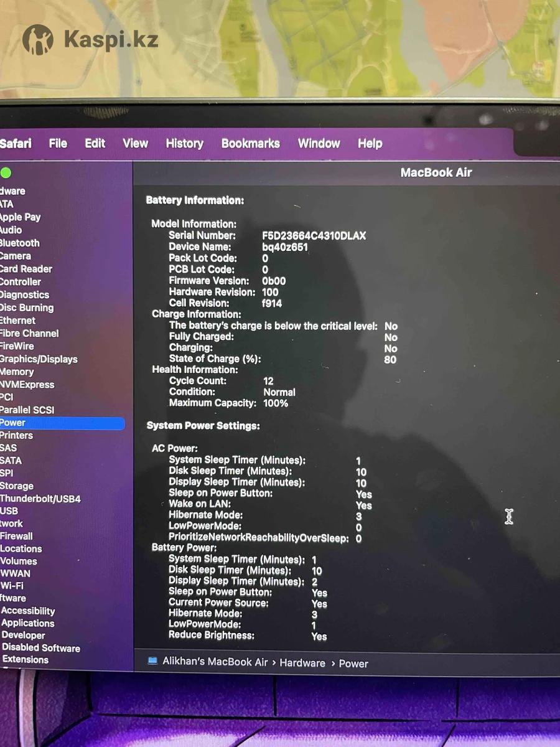The height and width of the screenshot is (747, 560).
Task: Select Memory in sidebar
Action: 17,372
